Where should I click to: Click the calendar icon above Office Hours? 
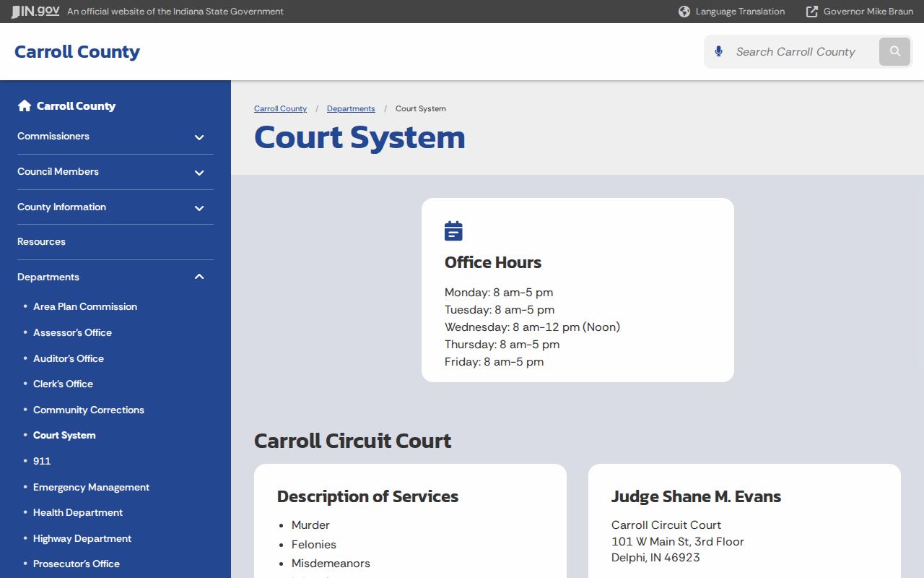(453, 231)
